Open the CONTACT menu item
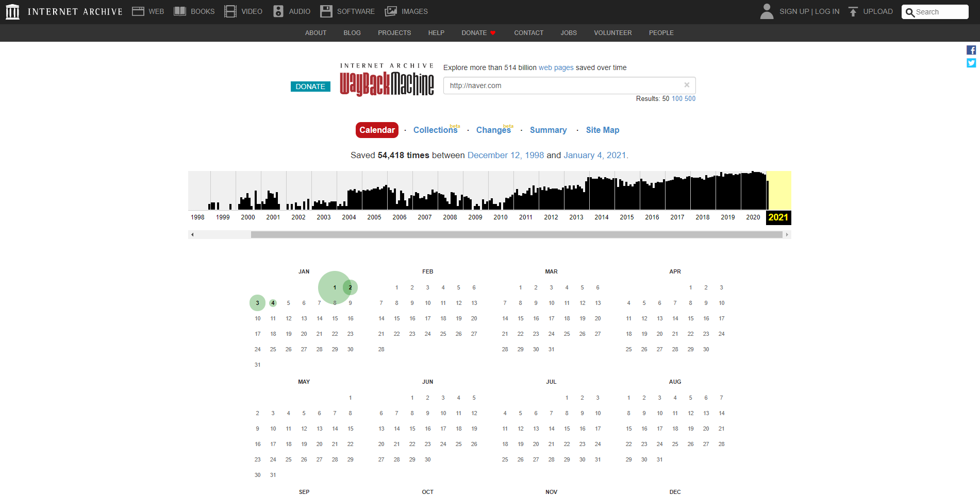The height and width of the screenshot is (496, 980). [528, 33]
